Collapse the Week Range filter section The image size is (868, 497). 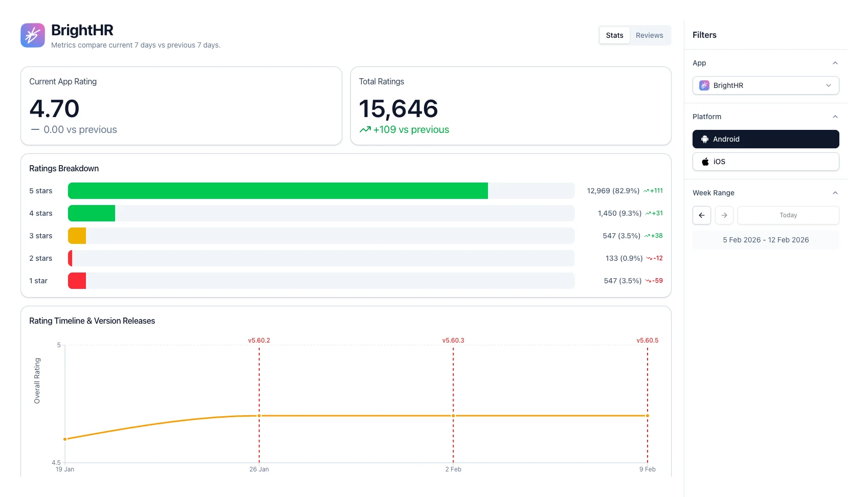(x=835, y=193)
